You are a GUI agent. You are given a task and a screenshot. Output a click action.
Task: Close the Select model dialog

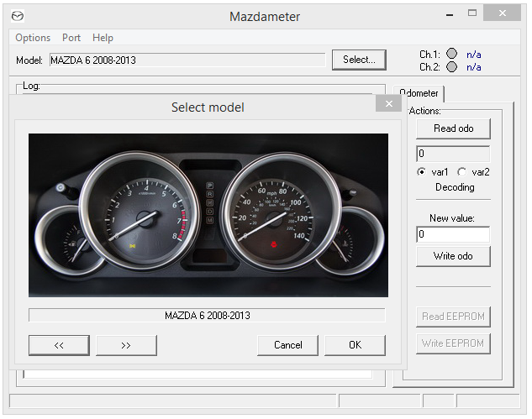pyautogui.click(x=388, y=104)
